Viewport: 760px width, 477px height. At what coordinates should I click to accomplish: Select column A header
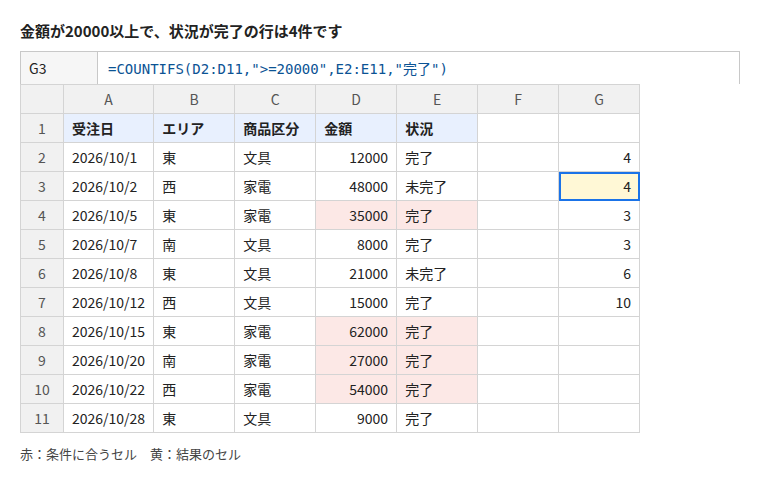coord(109,99)
